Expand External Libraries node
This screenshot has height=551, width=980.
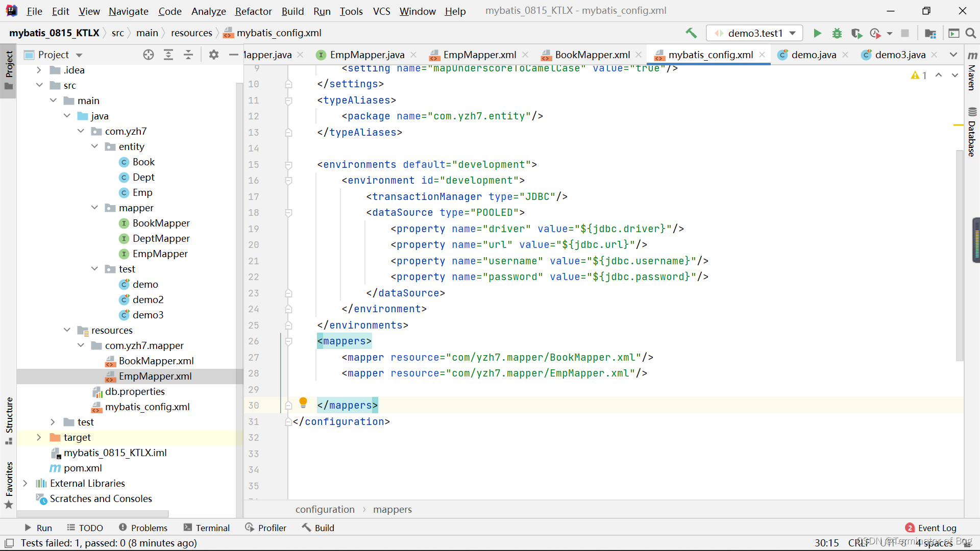pos(25,483)
